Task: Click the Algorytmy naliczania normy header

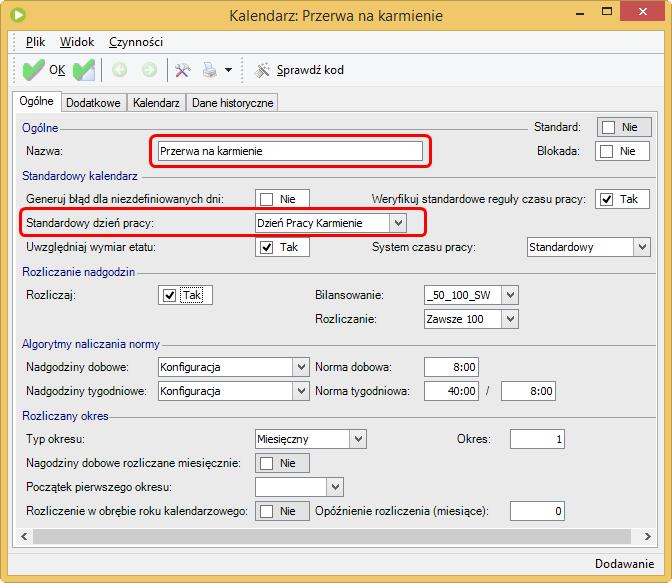Action: tap(90, 344)
